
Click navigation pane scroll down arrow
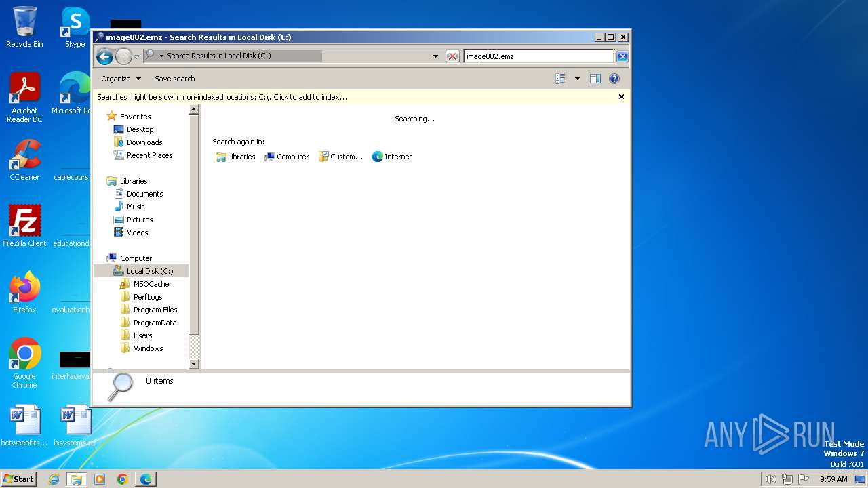[193, 364]
